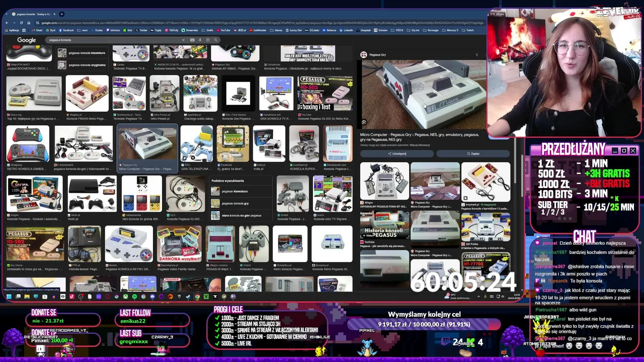
Task: Expand the Gry tnt bookmarks folder
Action: pos(413,30)
